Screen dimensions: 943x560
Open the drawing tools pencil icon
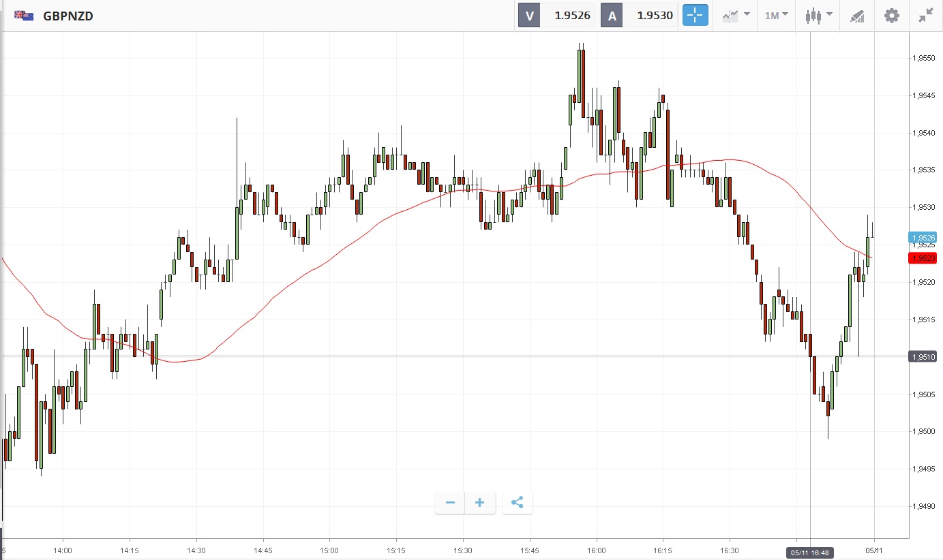pyautogui.click(x=857, y=16)
